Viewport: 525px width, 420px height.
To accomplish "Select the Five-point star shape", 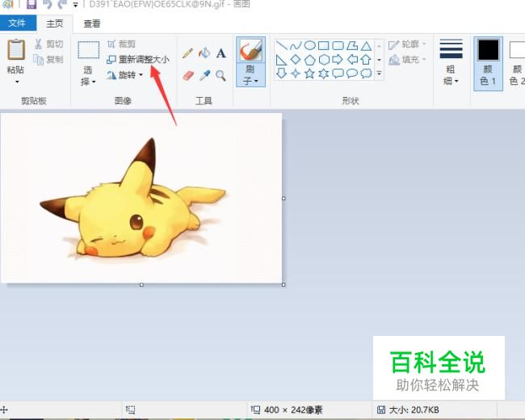I will click(309, 73).
